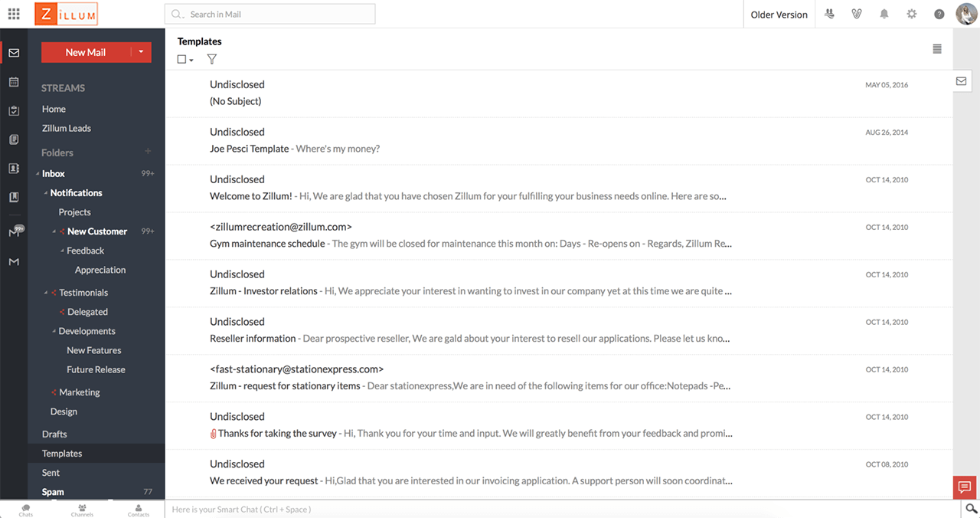
Task: Open the user profile avatar
Action: coord(965,14)
